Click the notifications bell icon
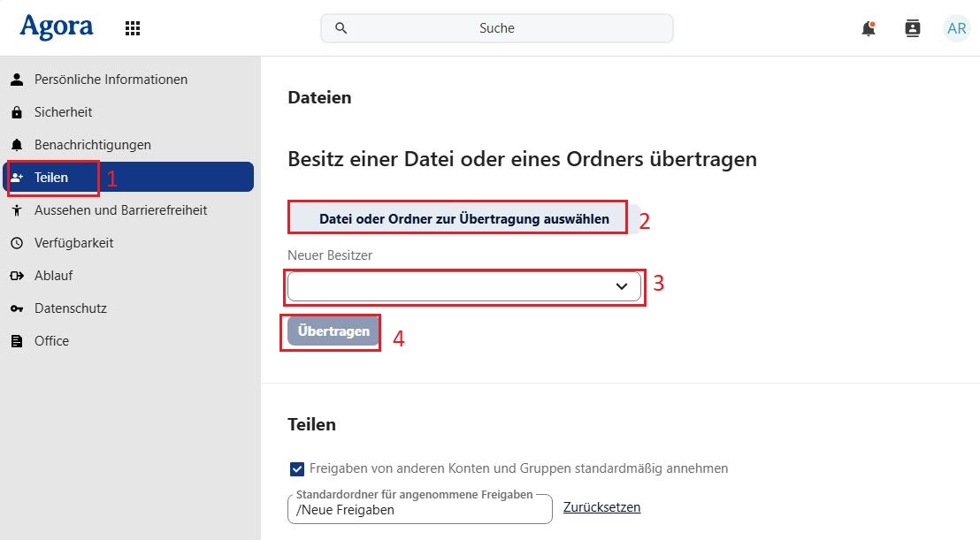 coord(869,28)
